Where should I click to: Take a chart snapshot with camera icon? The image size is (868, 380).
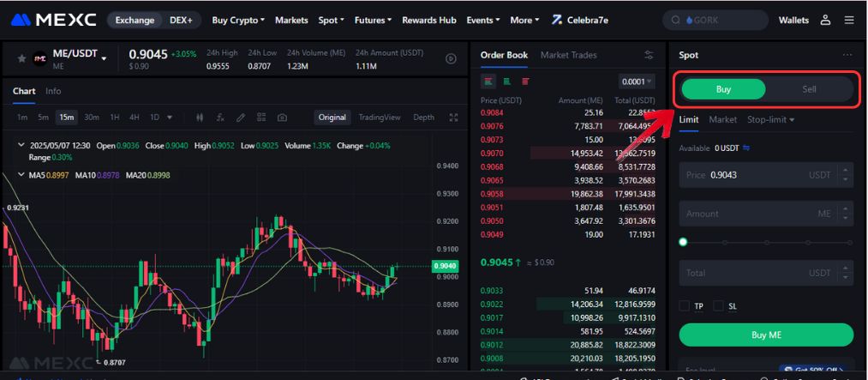282,118
